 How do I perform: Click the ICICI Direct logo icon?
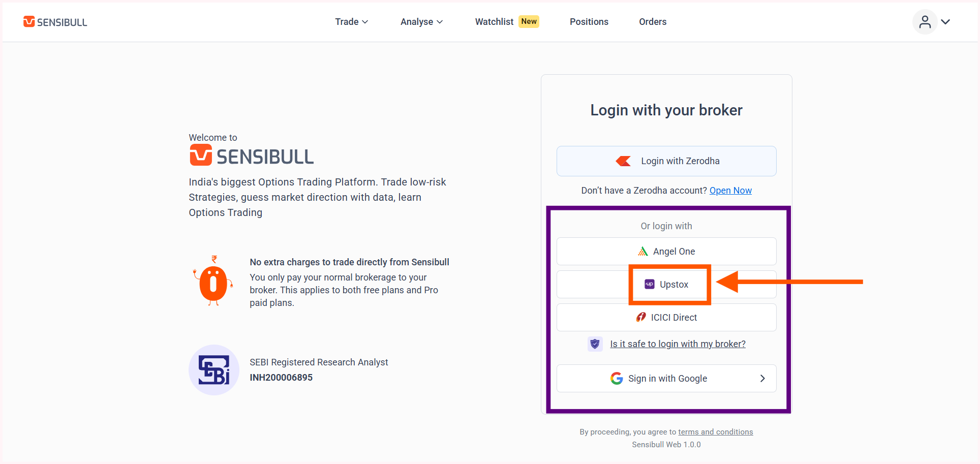pyautogui.click(x=641, y=318)
